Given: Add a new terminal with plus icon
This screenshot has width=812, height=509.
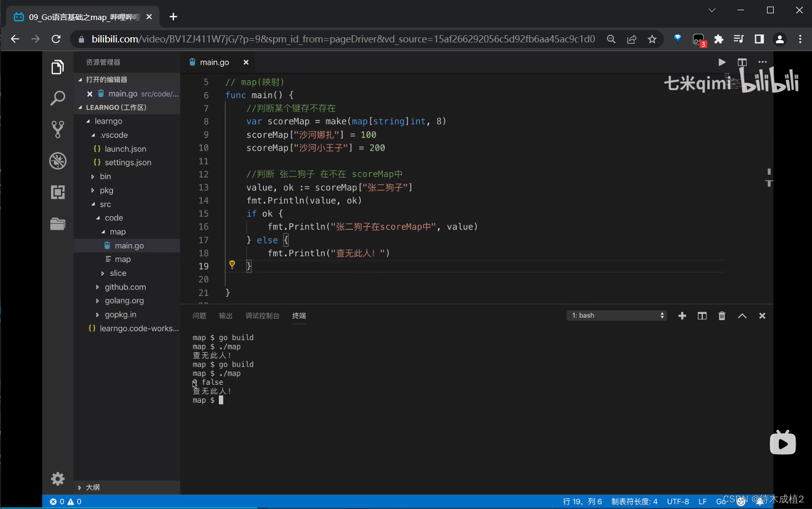Looking at the screenshot, I should point(682,316).
